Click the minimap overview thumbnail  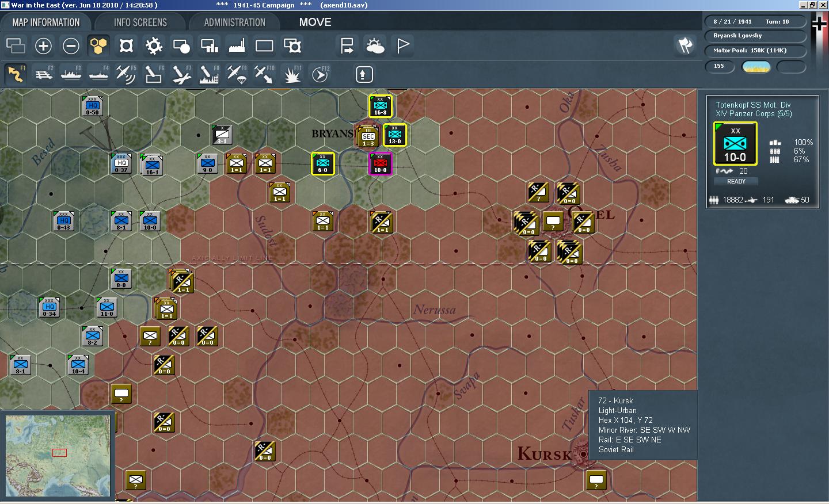[x=58, y=456]
